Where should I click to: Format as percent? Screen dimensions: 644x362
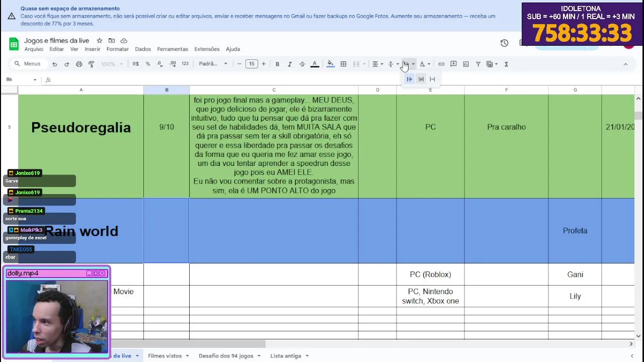click(148, 64)
